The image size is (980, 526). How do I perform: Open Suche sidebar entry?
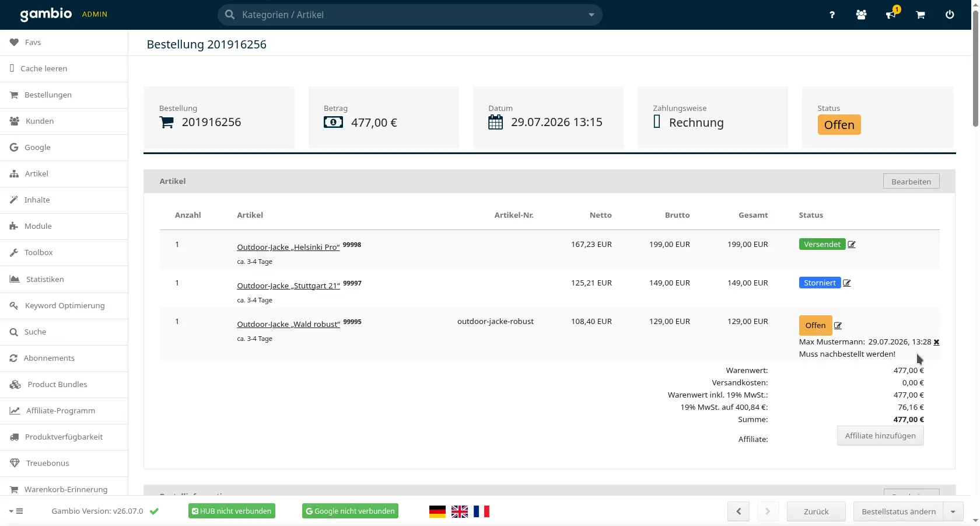click(64, 332)
